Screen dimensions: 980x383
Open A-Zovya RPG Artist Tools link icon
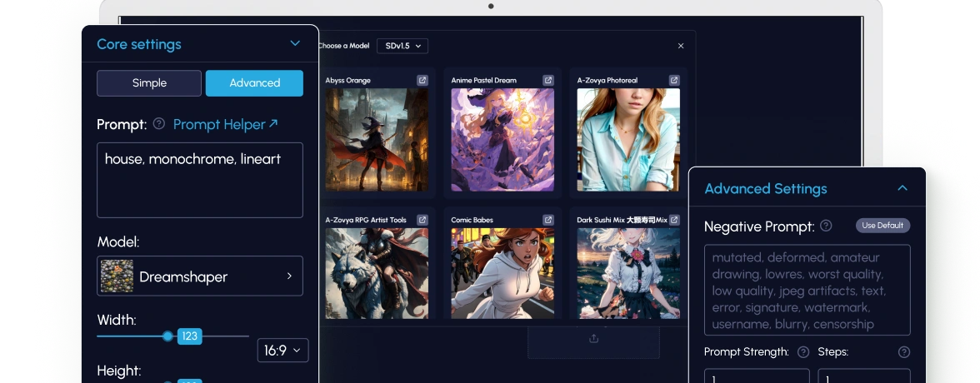[x=422, y=220]
